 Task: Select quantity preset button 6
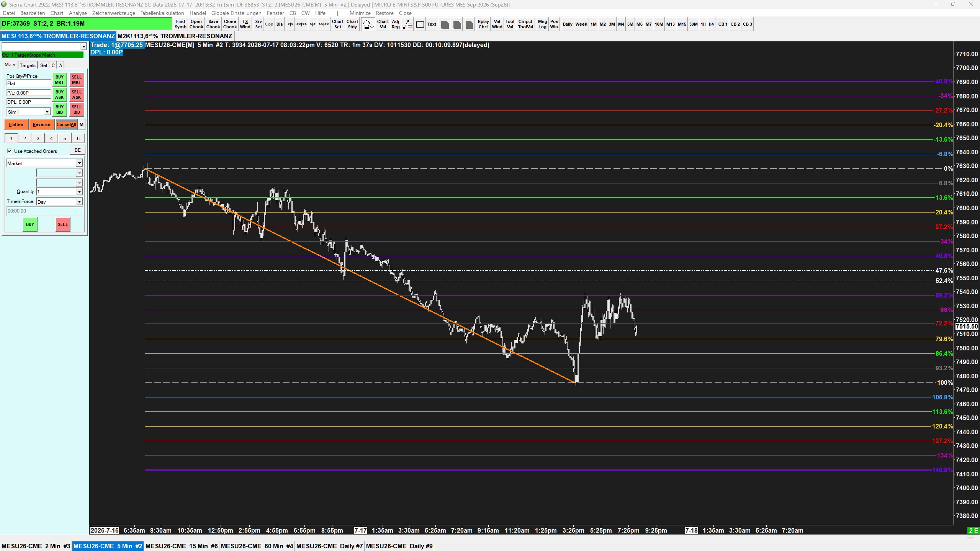(x=78, y=138)
